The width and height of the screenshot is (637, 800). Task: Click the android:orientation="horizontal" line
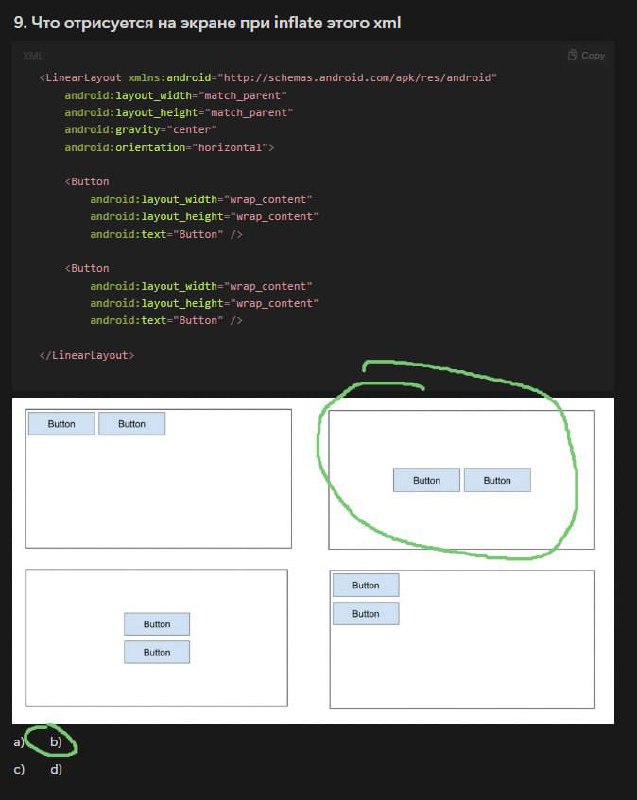pos(169,147)
